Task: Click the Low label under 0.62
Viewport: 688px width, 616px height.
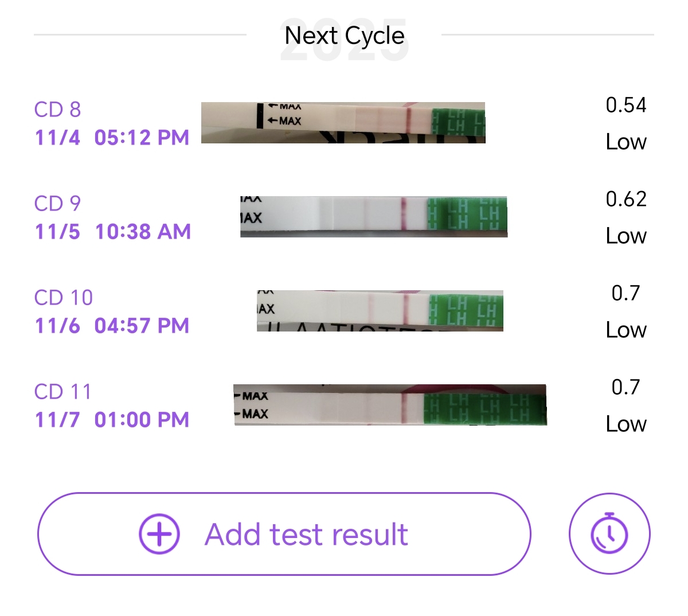Action: pyautogui.click(x=626, y=236)
